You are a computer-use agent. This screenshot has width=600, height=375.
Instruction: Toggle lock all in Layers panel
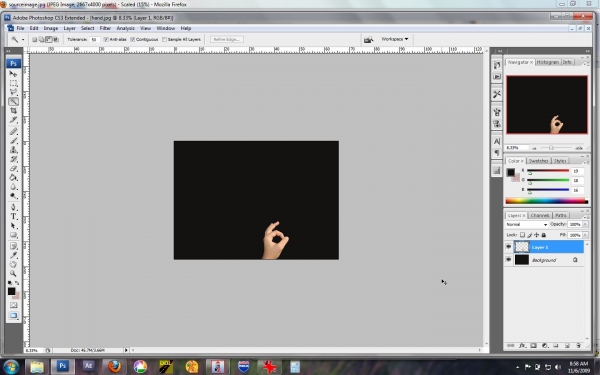[543, 235]
